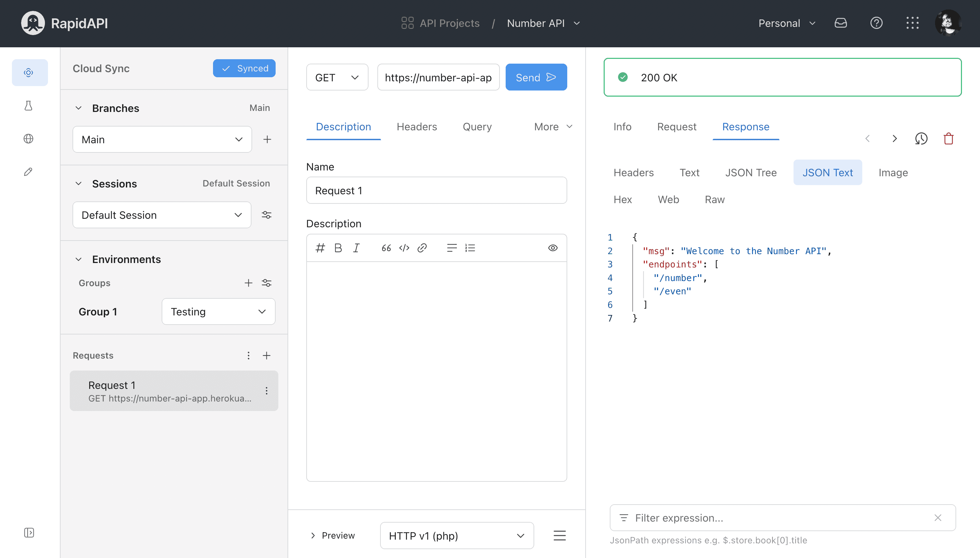The width and height of the screenshot is (980, 558).
Task: Go to API Projects breadcrumb
Action: tap(440, 23)
